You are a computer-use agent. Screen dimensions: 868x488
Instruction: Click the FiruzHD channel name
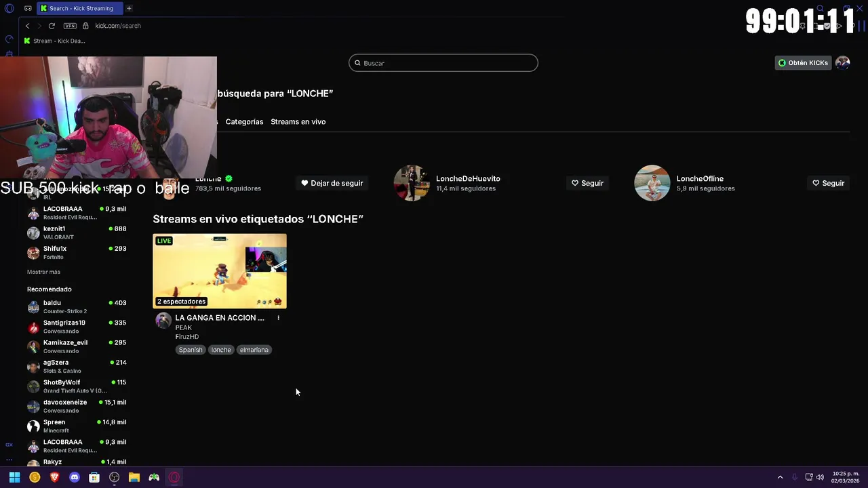click(x=187, y=337)
